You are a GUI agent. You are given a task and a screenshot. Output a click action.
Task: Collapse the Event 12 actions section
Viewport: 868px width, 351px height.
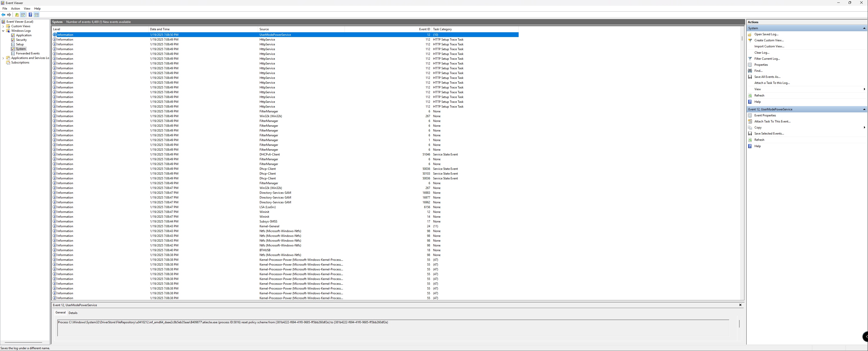coord(864,109)
